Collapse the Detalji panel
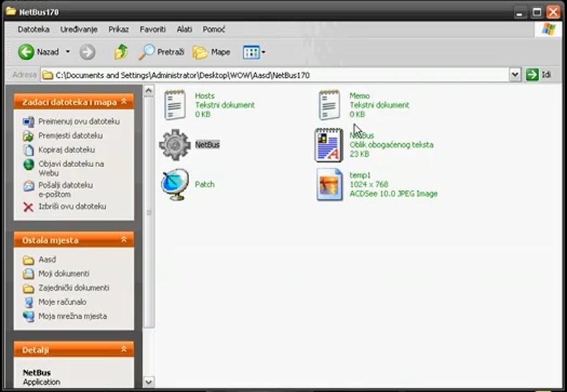The height and width of the screenshot is (392, 567). [124, 349]
